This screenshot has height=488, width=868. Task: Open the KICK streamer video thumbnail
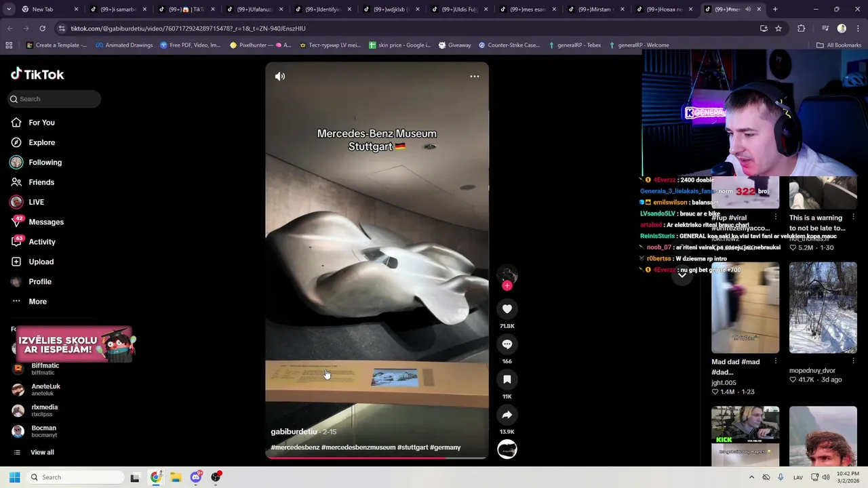coord(745,436)
